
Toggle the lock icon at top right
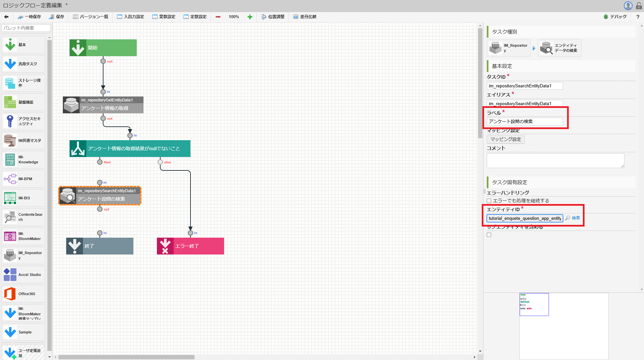[638, 5]
